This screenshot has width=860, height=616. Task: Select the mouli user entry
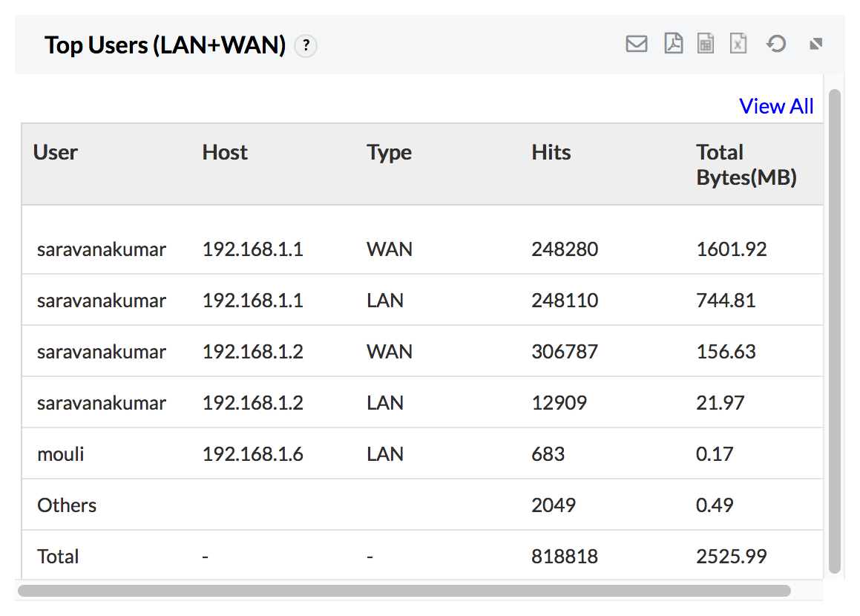(x=61, y=454)
